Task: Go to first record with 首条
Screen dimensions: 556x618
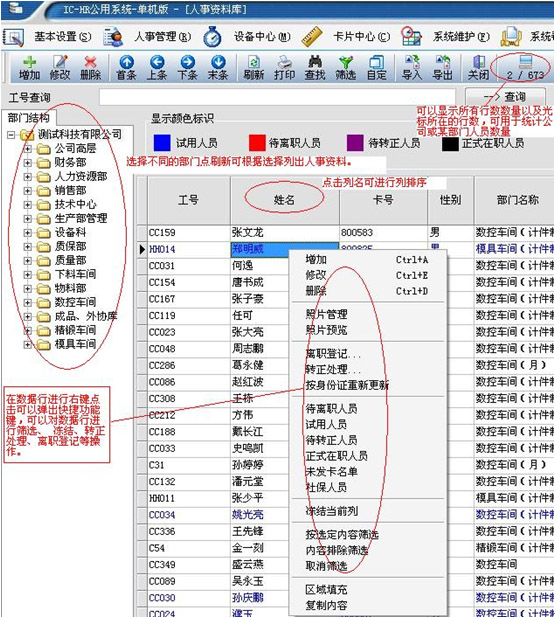Action: [126, 62]
